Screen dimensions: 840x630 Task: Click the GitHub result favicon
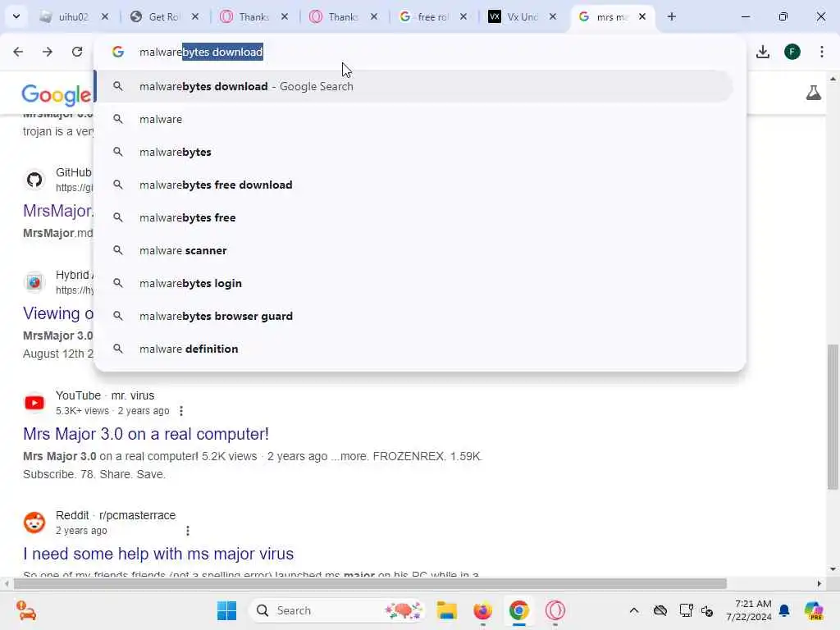coord(34,180)
